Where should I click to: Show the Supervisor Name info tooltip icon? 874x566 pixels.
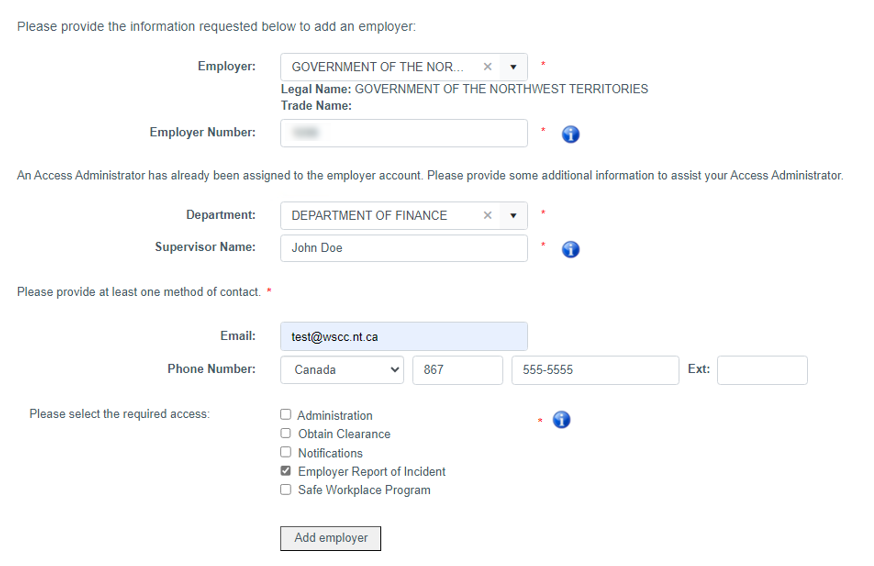pos(570,249)
